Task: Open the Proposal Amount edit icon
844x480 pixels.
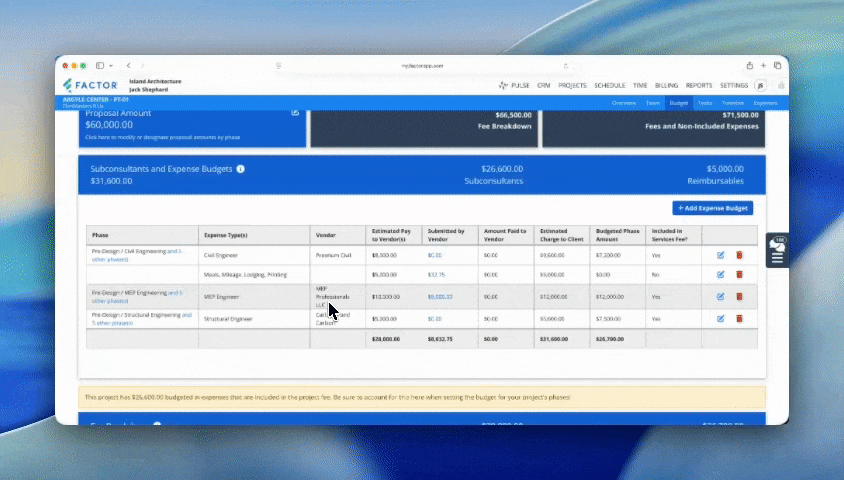Action: pos(295,112)
